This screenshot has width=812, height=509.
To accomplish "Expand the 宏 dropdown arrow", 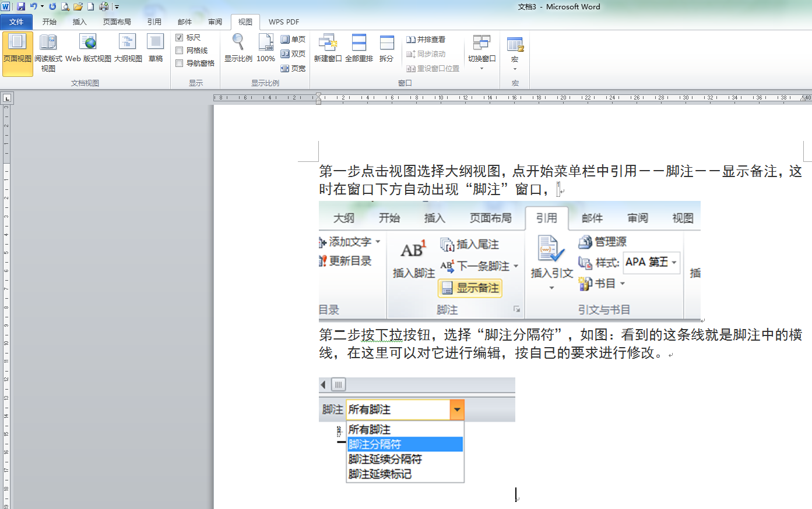I will click(515, 69).
